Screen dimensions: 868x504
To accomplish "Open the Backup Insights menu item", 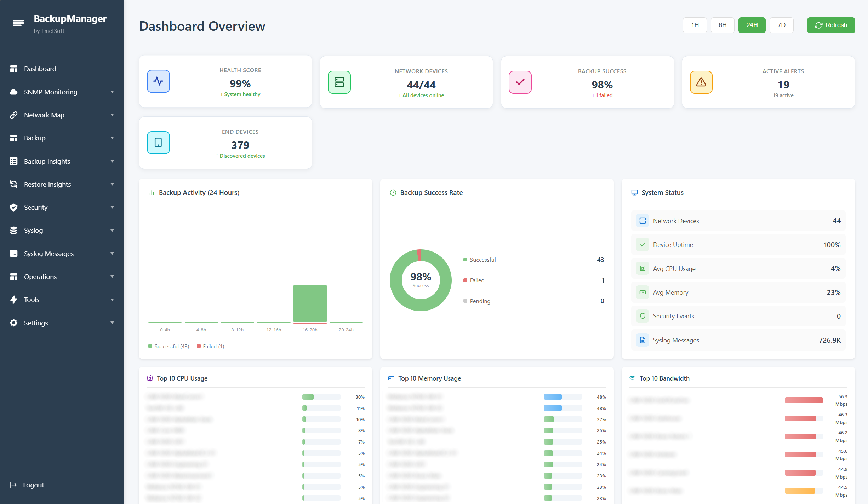I will coord(62,161).
